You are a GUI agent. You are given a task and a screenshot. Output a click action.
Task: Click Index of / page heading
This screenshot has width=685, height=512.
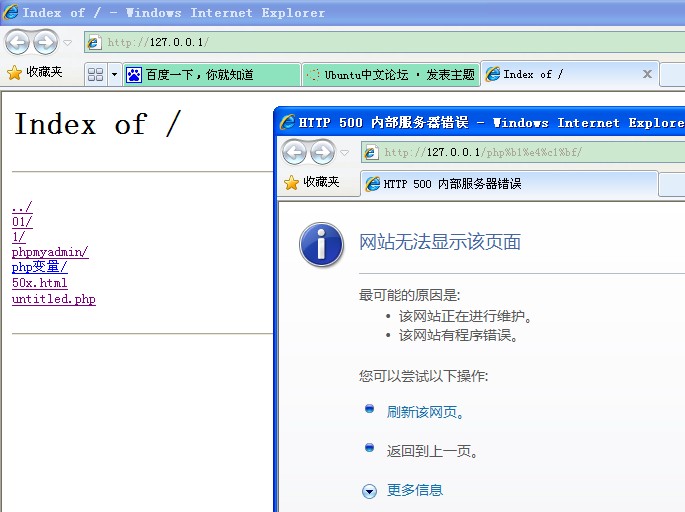97,124
